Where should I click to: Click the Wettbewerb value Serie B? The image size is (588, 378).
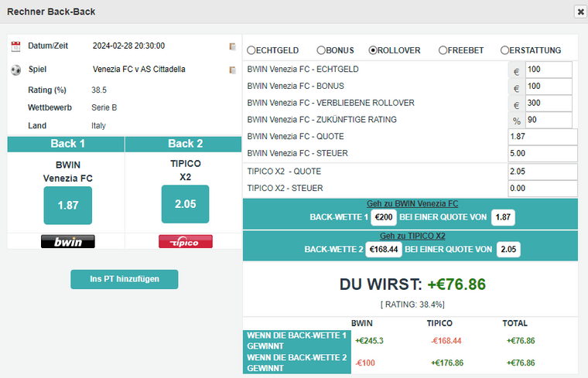click(x=104, y=108)
